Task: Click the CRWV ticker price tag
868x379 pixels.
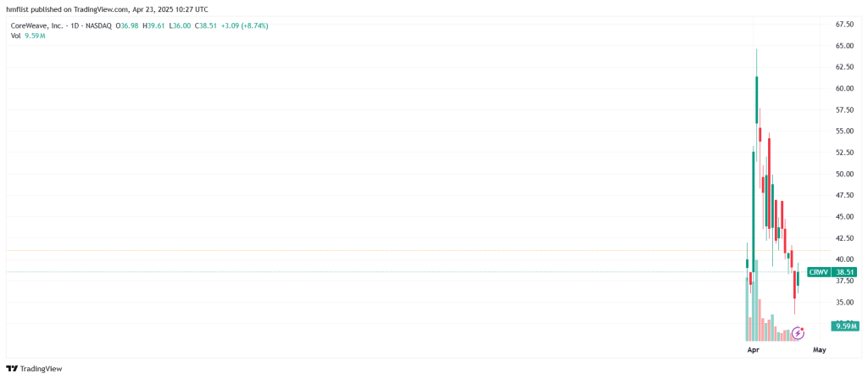Action: (818, 272)
